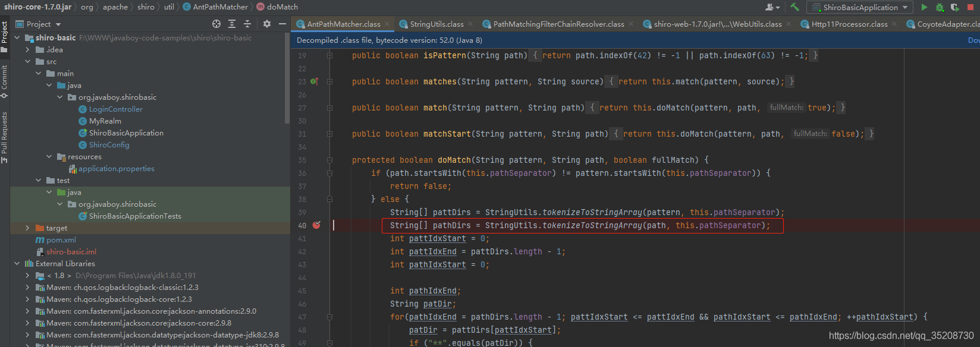Fold the doMatch method at line 35

point(329,160)
